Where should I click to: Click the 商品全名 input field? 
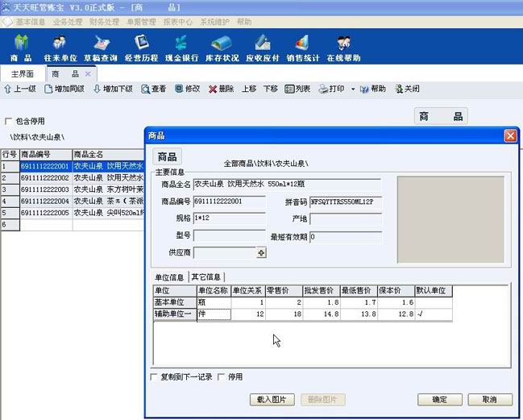287,184
